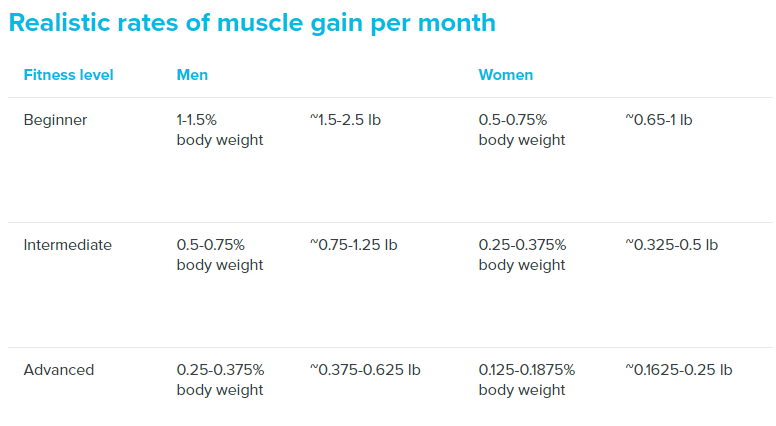
Task: Click the 'Realistic rates of muscle gain' heading
Action: [x=252, y=23]
